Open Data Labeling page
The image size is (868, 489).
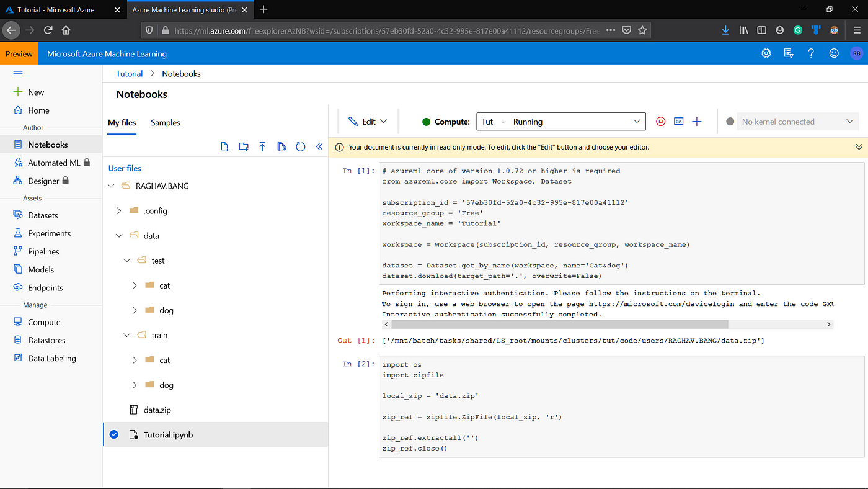pyautogui.click(x=51, y=358)
